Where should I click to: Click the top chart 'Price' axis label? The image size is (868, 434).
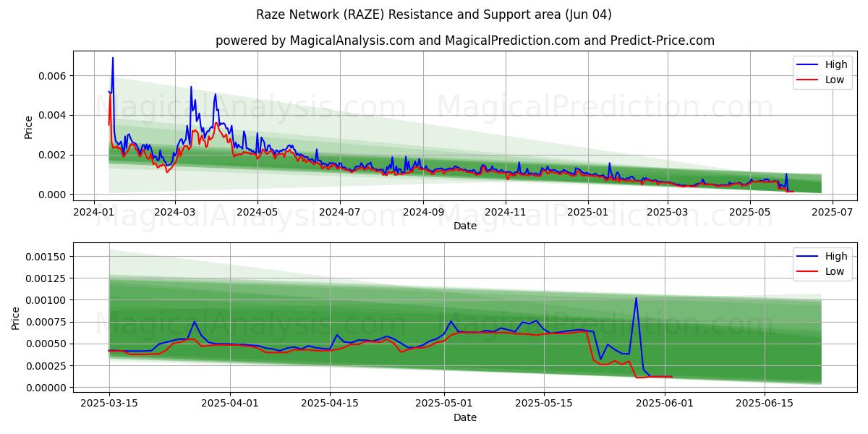tap(28, 127)
